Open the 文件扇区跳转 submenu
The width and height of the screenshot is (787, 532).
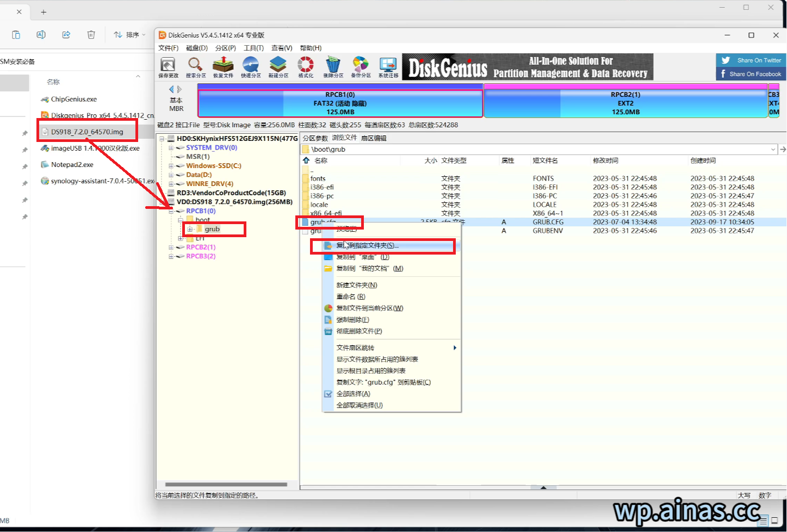(x=392, y=348)
